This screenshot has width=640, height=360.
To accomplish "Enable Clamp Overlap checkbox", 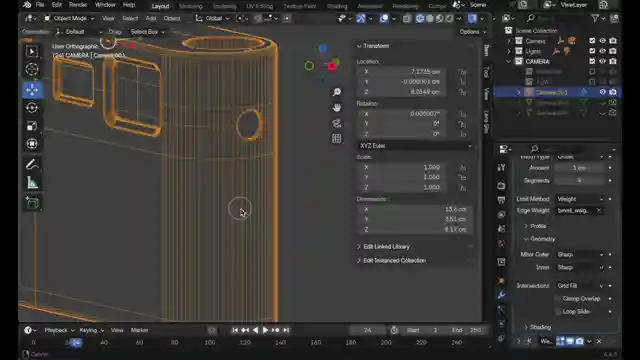I will click(558, 299).
